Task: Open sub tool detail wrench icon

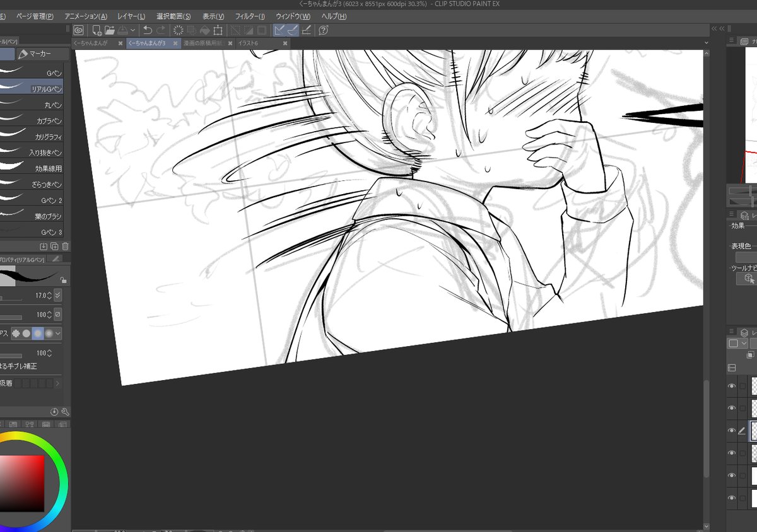Action: (x=65, y=412)
